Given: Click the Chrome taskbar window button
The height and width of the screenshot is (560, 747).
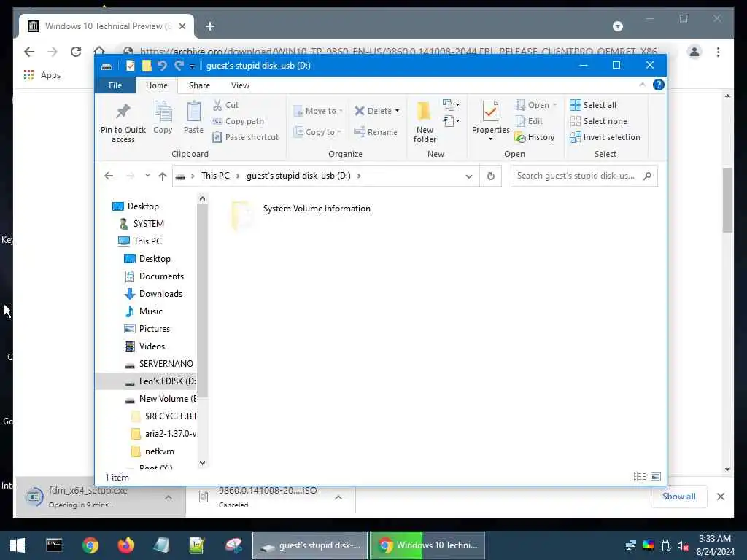Looking at the screenshot, I should point(427,545).
